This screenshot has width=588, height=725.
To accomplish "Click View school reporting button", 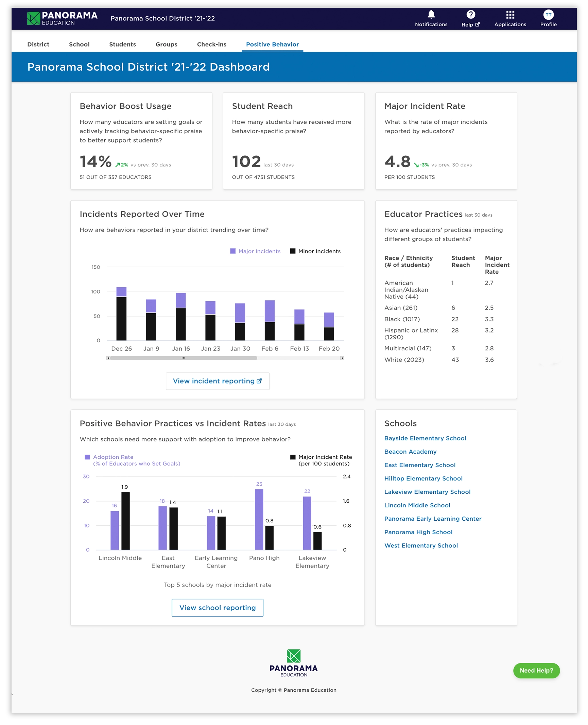I will [x=218, y=608].
